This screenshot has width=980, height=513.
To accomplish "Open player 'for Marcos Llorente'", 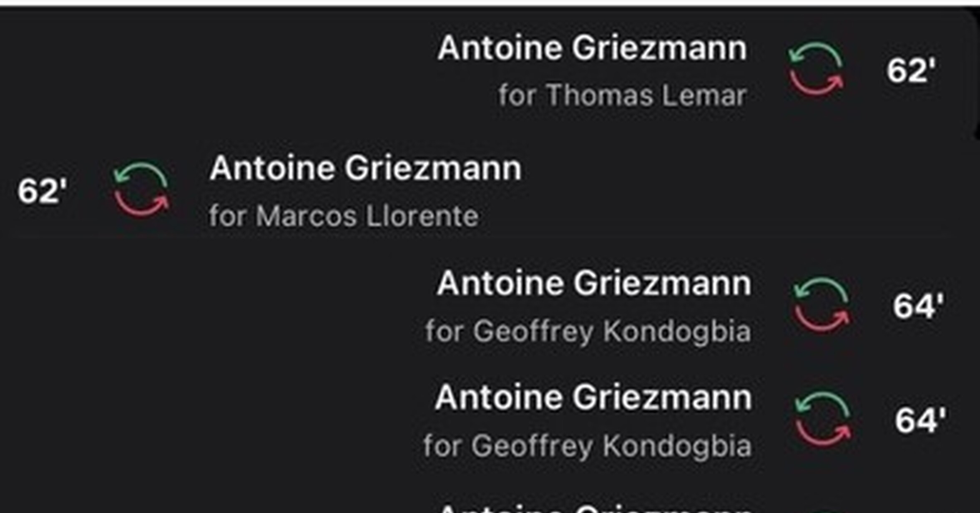I will pyautogui.click(x=344, y=216).
